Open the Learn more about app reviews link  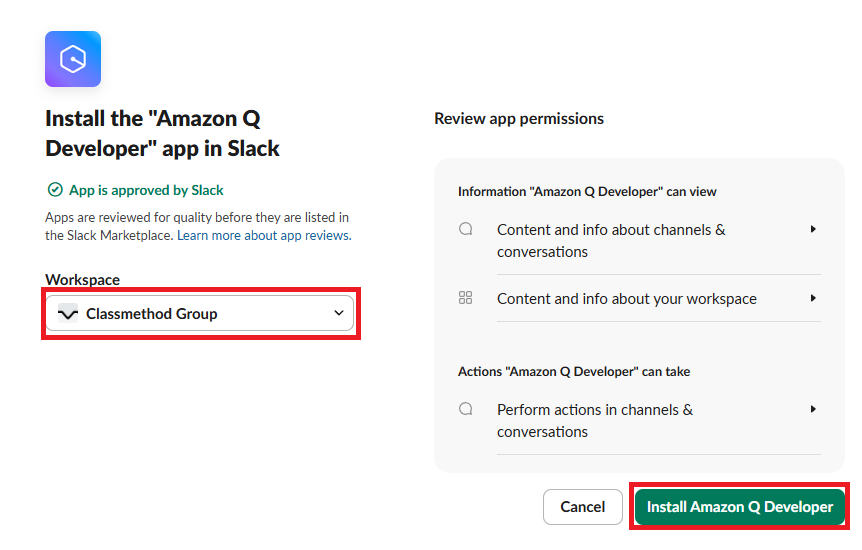point(264,236)
